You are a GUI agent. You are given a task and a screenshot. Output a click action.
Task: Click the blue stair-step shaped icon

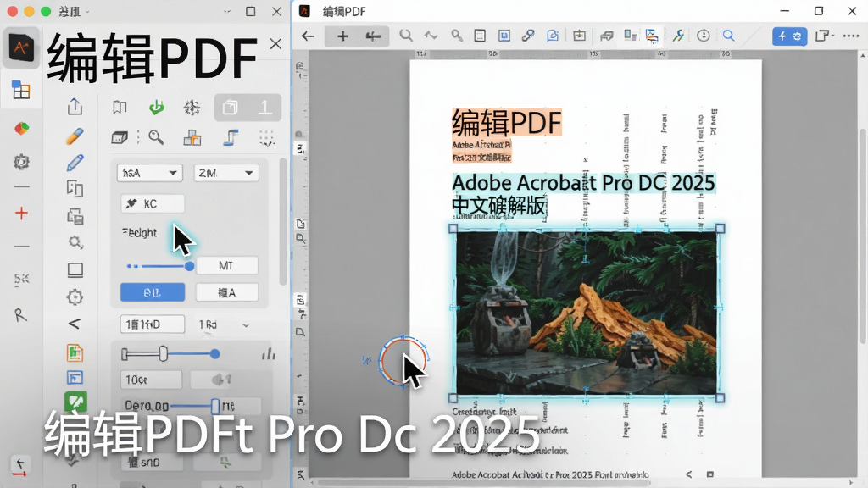[231, 137]
